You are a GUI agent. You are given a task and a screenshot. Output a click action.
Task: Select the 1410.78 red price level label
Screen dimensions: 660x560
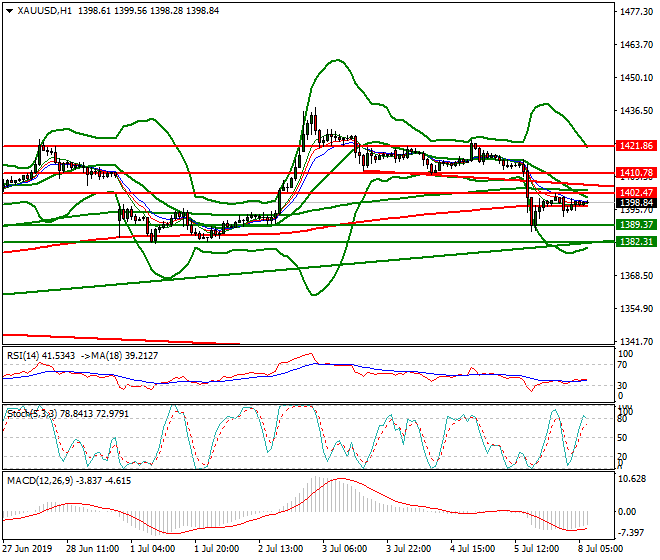[636, 173]
